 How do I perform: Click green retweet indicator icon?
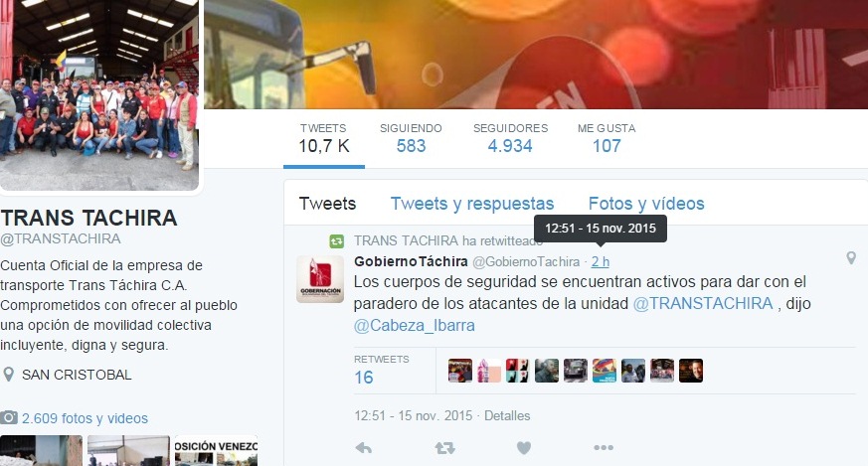337,241
